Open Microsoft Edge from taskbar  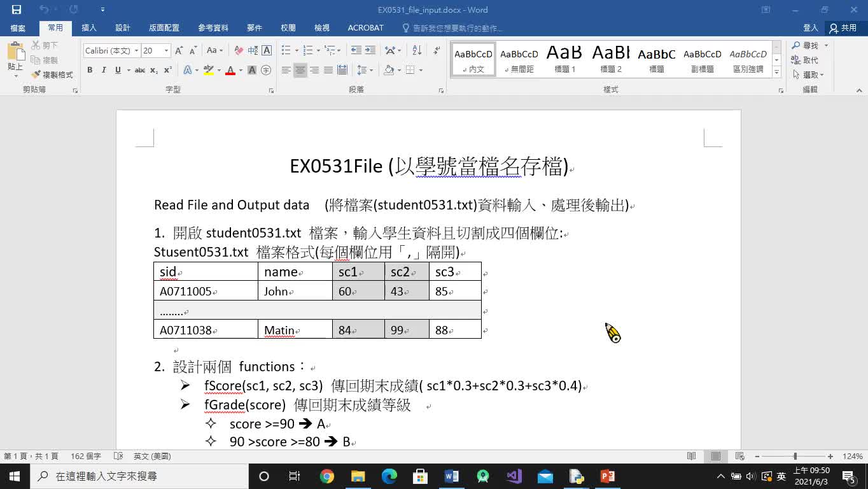tap(389, 476)
